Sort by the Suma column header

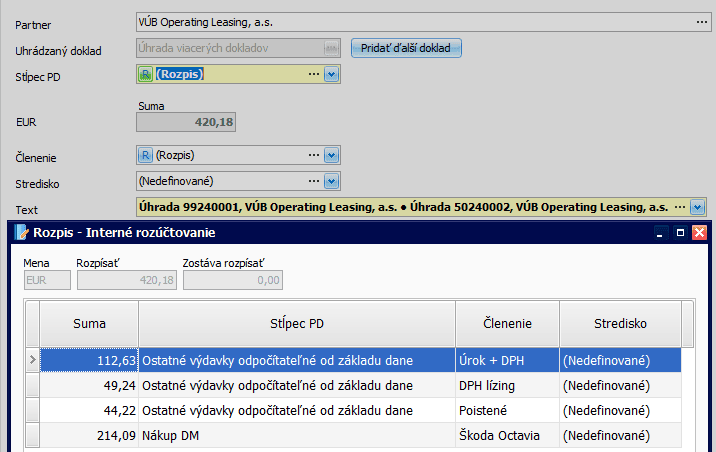click(x=89, y=324)
